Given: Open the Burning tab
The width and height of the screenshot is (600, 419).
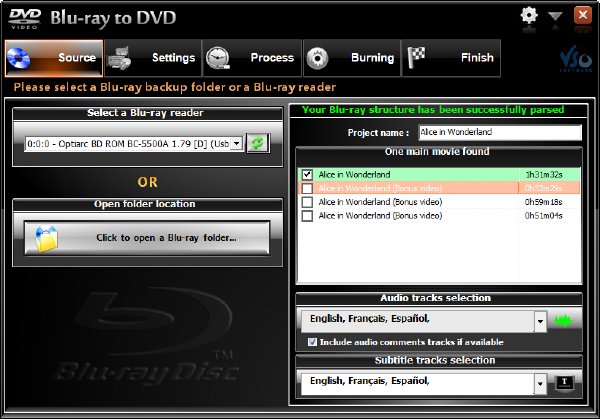Looking at the screenshot, I should 352,58.
